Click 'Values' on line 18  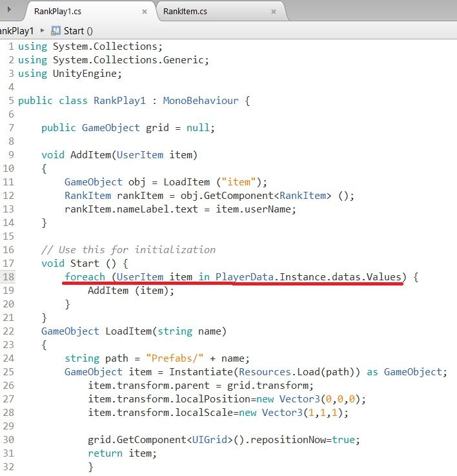point(384,277)
